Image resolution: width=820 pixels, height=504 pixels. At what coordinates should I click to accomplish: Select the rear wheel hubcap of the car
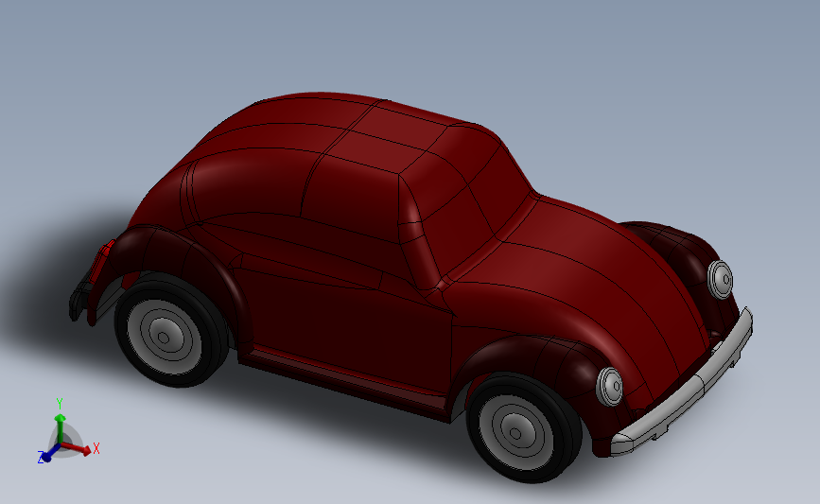tap(165, 338)
